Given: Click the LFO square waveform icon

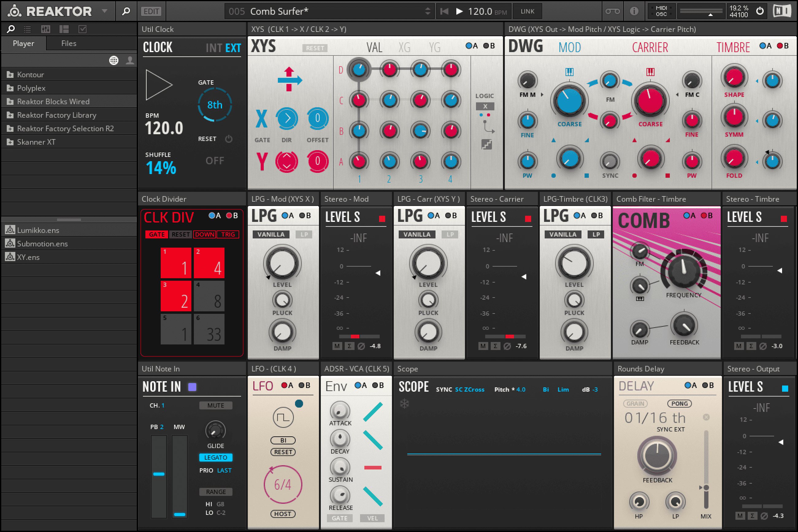Looking at the screenshot, I should tap(283, 418).
